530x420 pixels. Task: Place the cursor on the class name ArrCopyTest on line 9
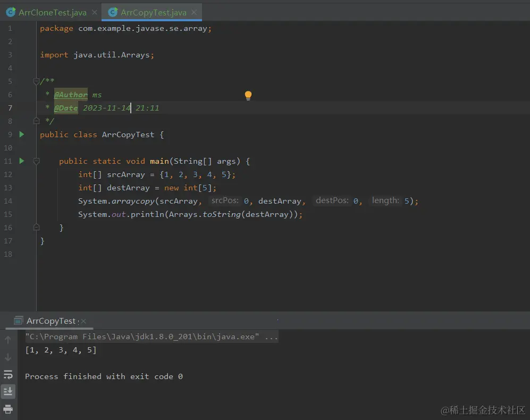tap(128, 135)
